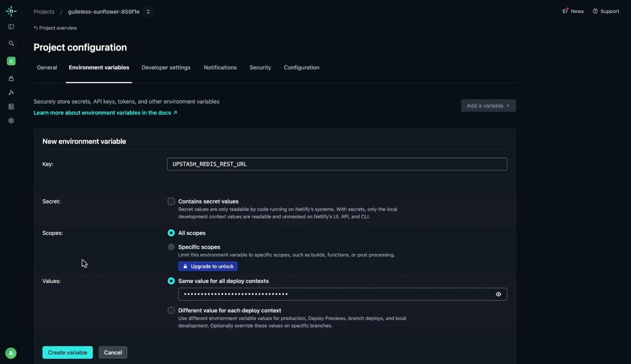Open Learn more about environment variables link
This screenshot has width=631, height=364.
(105, 113)
